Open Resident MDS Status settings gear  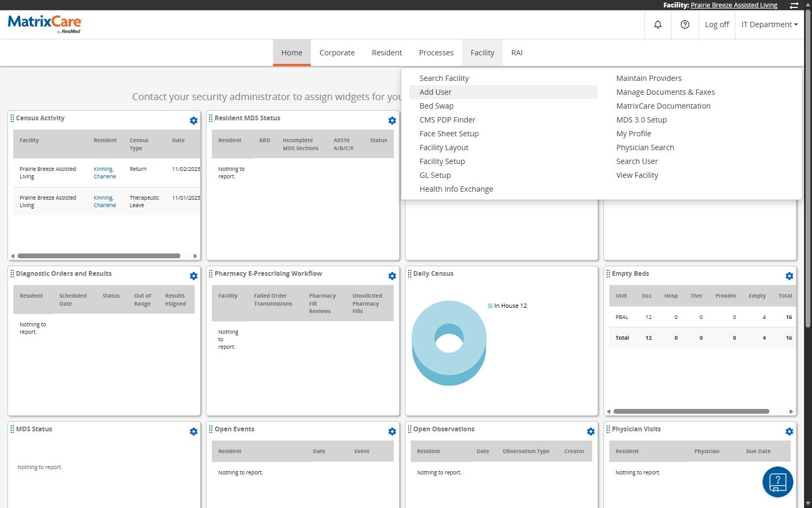point(392,121)
